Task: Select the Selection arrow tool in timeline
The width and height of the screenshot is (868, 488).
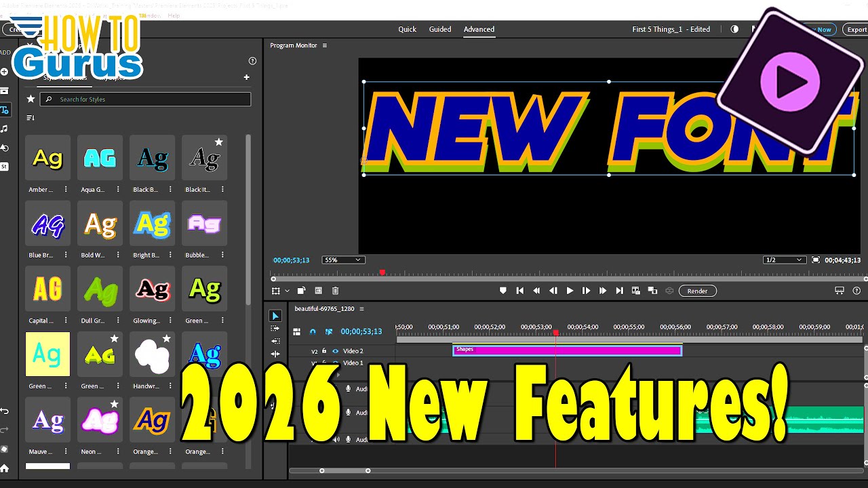Action: (275, 316)
